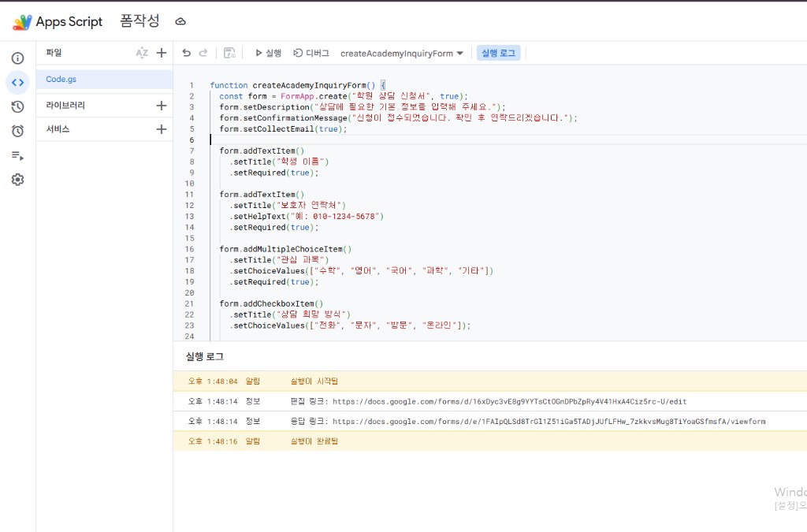
Task: Click the cloud save status icon
Action: coord(180,21)
